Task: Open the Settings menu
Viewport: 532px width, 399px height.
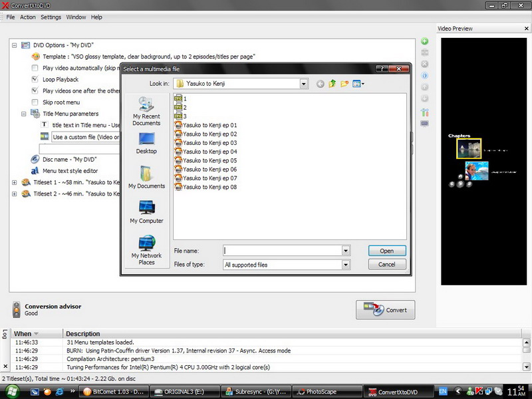Action: click(x=51, y=17)
